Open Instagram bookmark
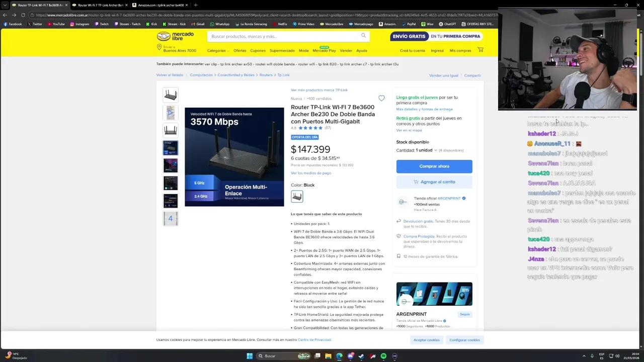Viewport: 644px width, 362px height. tap(79, 24)
